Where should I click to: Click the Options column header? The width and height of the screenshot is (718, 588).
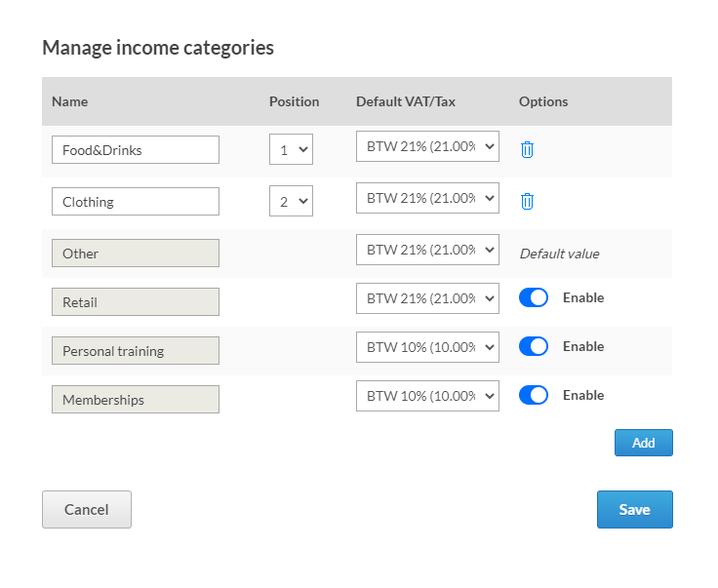pyautogui.click(x=543, y=101)
